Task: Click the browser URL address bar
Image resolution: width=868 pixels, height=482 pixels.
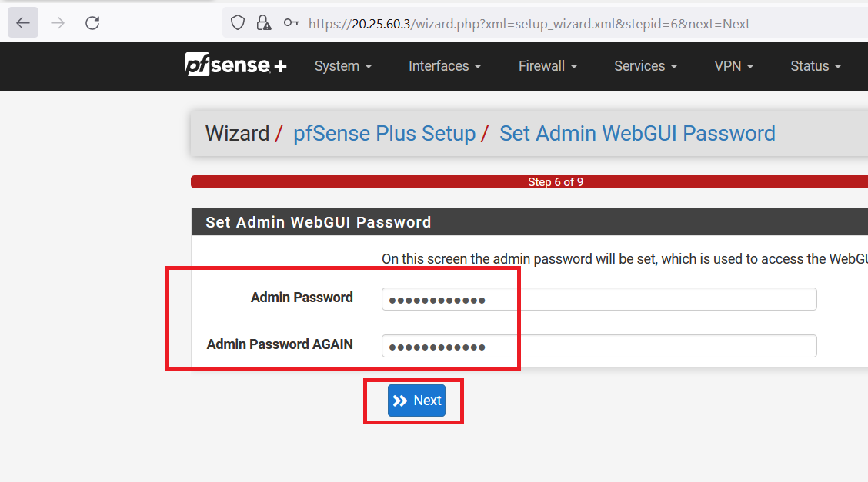Action: [x=539, y=23]
